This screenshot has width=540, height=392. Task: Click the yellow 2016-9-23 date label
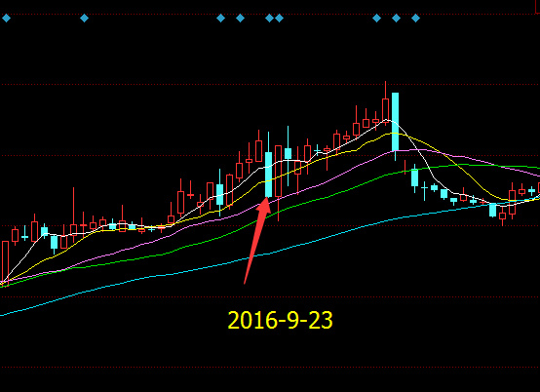pyautogui.click(x=281, y=320)
